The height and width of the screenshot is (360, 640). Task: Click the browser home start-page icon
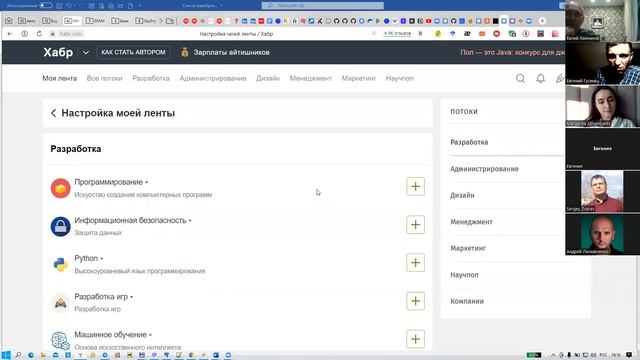click(x=9, y=21)
